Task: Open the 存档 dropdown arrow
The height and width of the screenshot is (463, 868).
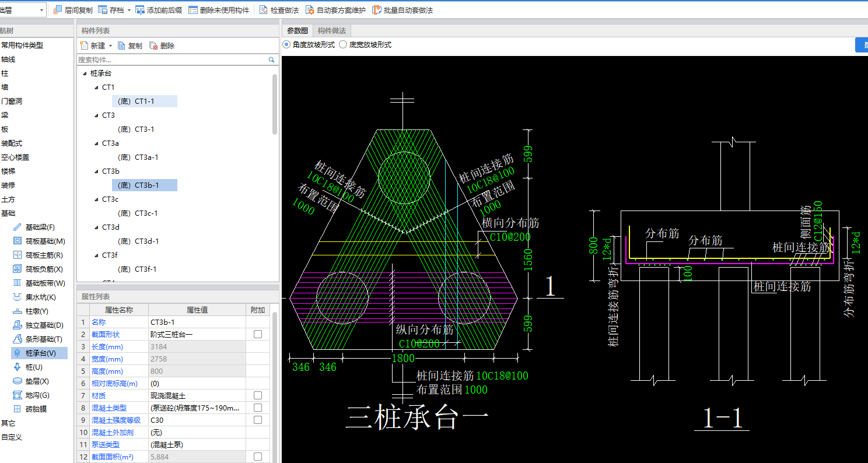Action: point(129,10)
